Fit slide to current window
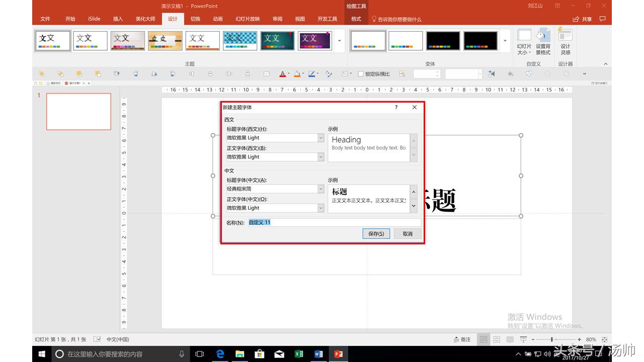 tap(605, 339)
